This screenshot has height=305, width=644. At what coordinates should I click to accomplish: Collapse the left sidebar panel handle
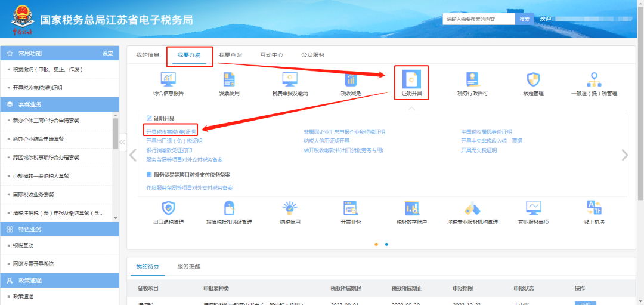click(x=122, y=142)
